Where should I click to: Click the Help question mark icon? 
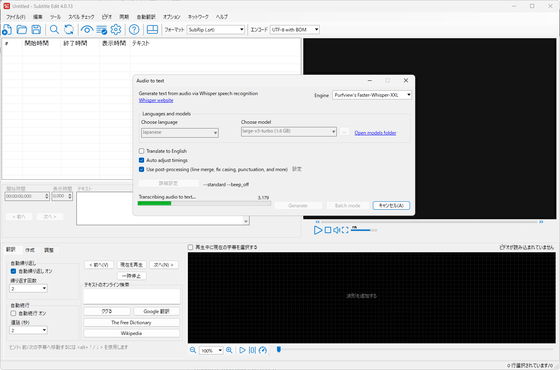134,30
